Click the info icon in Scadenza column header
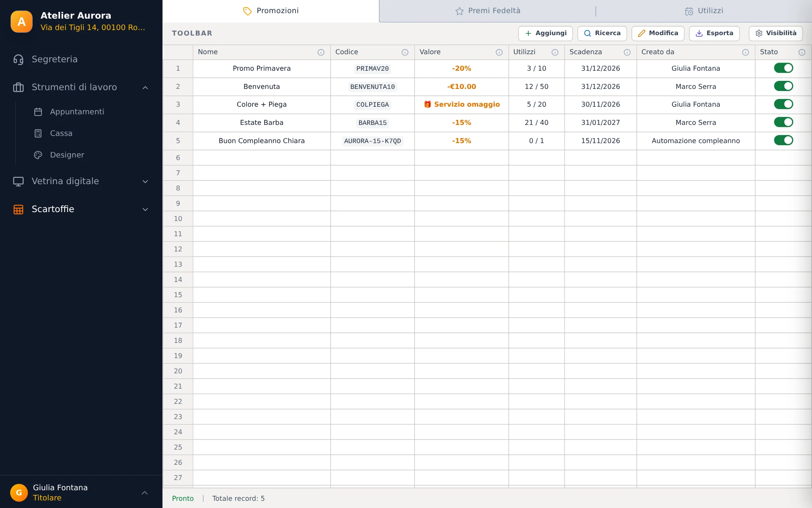The height and width of the screenshot is (508, 812). pyautogui.click(x=627, y=52)
